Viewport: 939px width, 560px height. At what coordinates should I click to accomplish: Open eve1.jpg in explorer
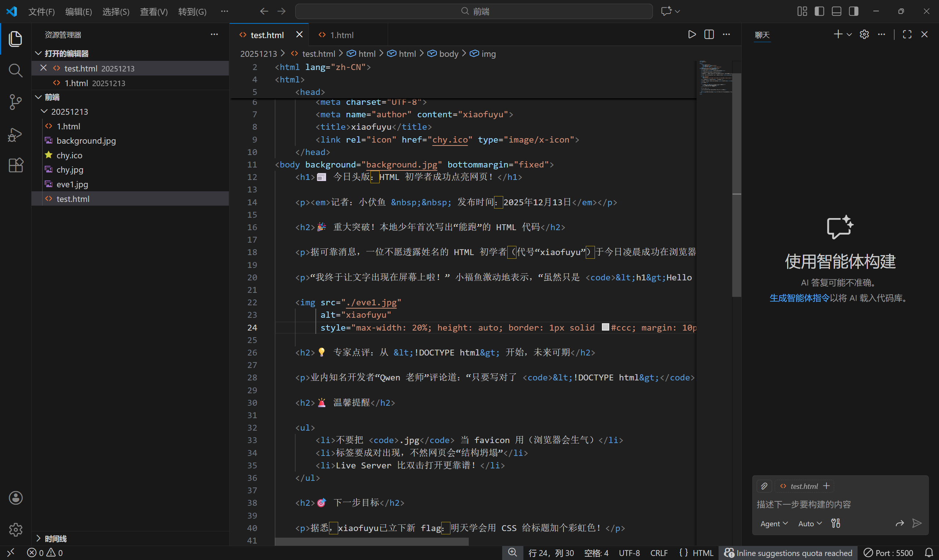click(x=130, y=184)
